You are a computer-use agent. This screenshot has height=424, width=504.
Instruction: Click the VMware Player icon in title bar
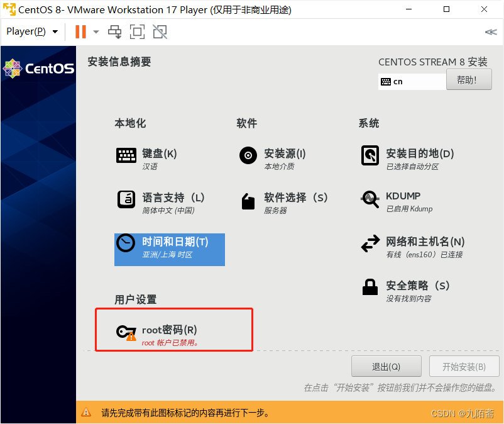(x=9, y=9)
